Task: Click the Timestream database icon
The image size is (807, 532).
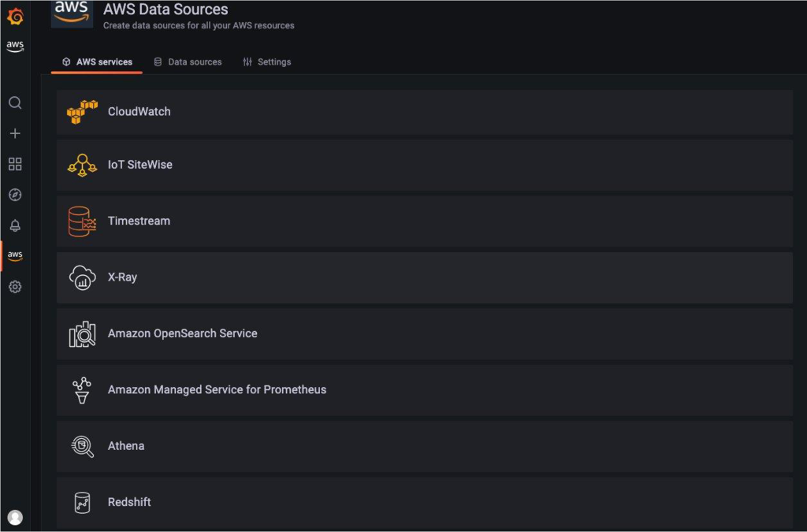Action: coord(82,221)
